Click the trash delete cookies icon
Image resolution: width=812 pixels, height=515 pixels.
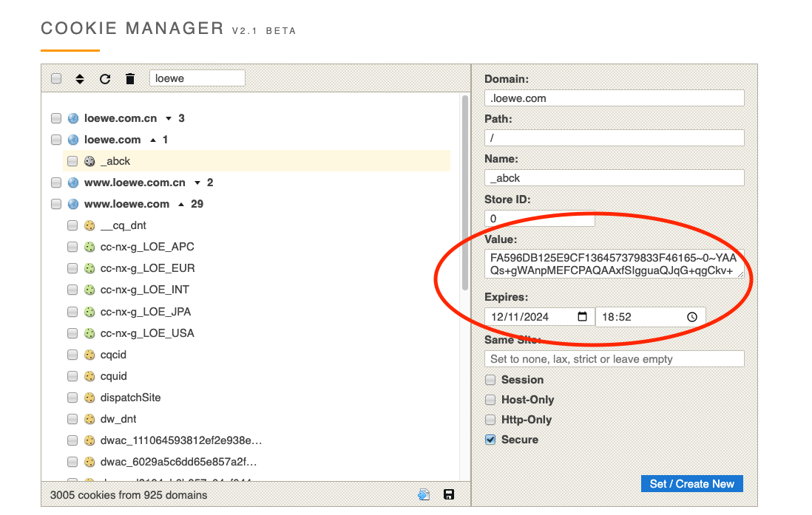130,78
